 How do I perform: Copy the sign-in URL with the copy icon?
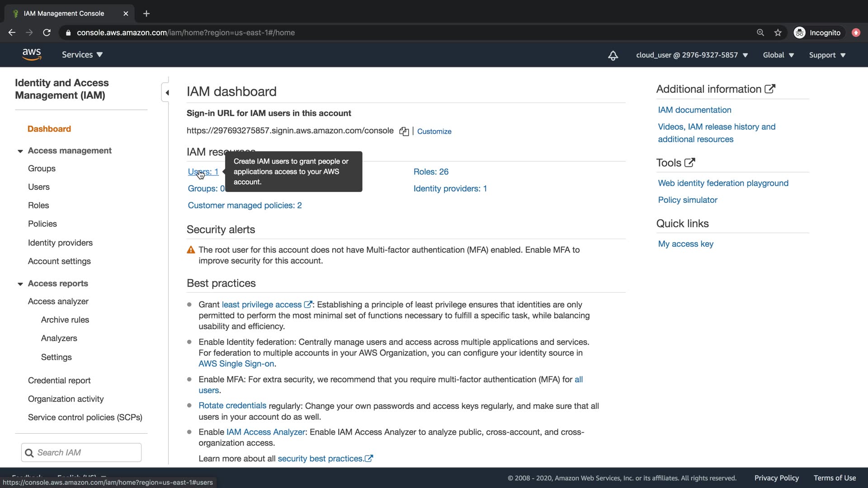pos(404,131)
